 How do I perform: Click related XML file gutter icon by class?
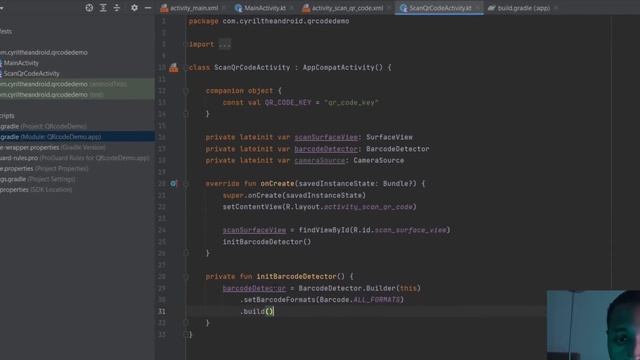tap(173, 67)
